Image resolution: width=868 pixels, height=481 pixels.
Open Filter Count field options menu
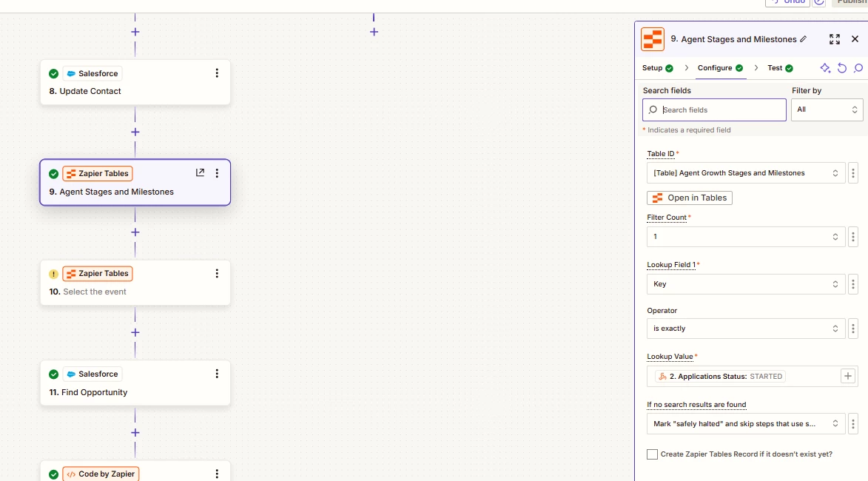coord(853,237)
